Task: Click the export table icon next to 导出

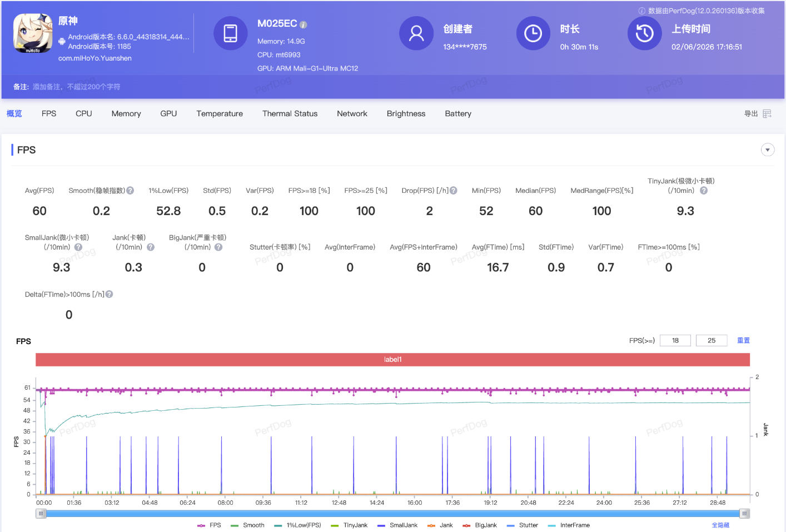Action: (x=767, y=113)
